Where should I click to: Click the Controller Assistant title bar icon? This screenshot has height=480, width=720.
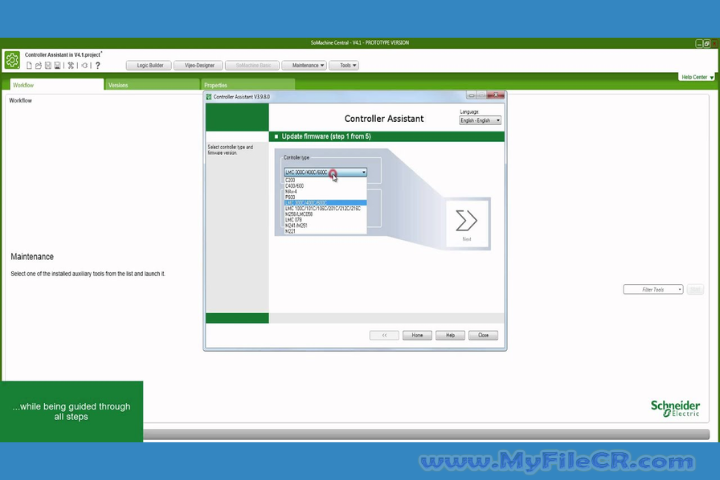[209, 97]
